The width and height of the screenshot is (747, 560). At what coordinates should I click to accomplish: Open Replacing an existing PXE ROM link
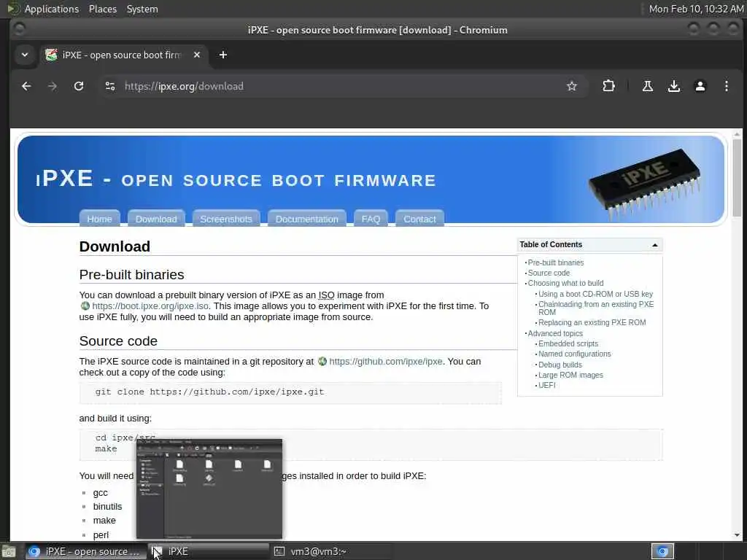(592, 322)
